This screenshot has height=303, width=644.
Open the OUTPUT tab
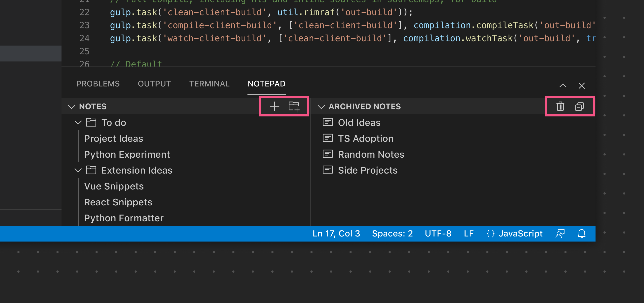click(x=154, y=84)
